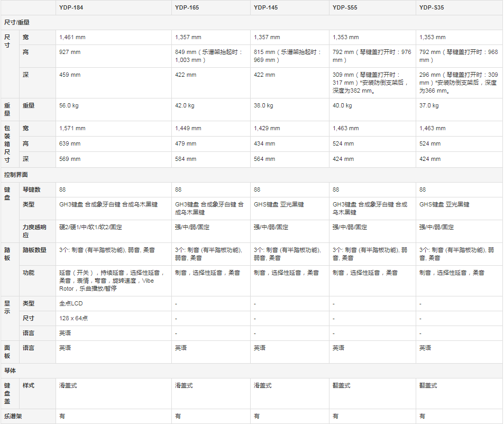Click the GHS键盘 亚光黑键 cell for YDP-145

pos(290,209)
